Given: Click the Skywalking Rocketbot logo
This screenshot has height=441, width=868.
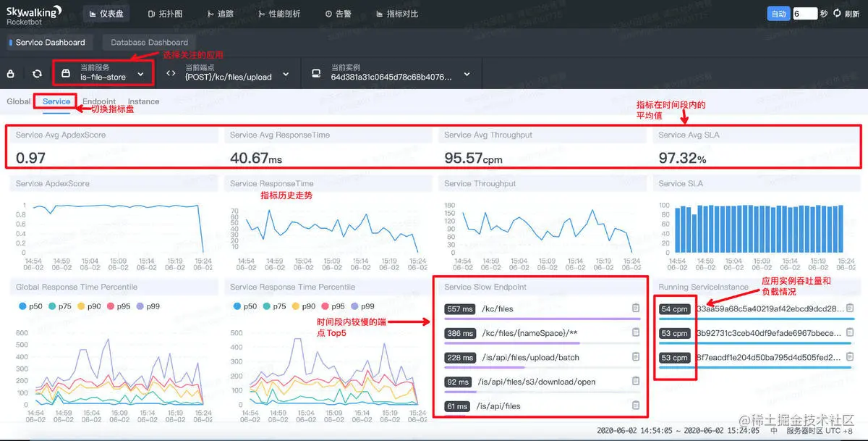Looking at the screenshot, I should tap(34, 14).
